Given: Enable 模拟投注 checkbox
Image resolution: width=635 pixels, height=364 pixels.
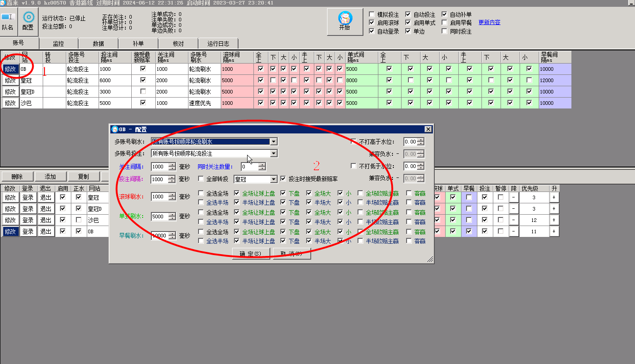Looking at the screenshot, I should (x=372, y=15).
